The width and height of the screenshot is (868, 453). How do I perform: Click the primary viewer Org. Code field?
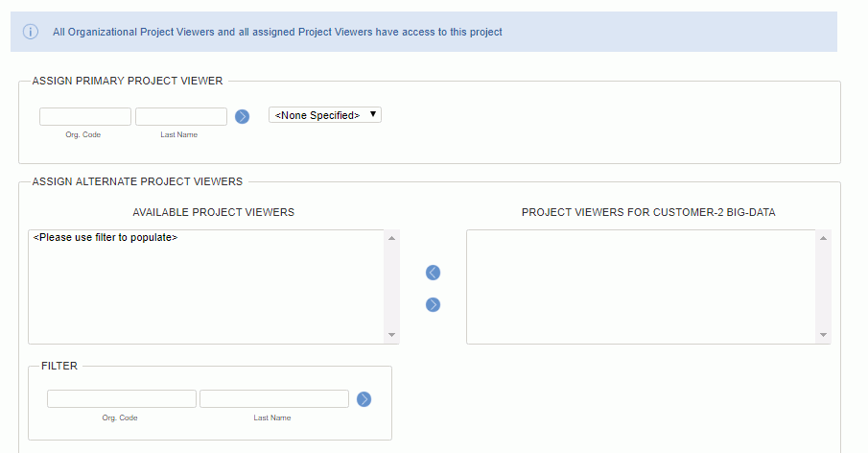click(84, 116)
